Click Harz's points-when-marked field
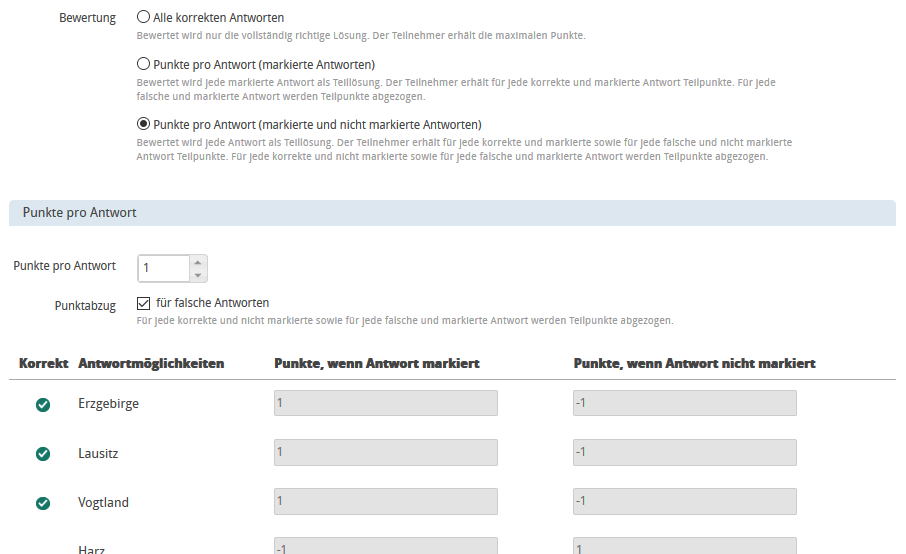 click(x=385, y=546)
